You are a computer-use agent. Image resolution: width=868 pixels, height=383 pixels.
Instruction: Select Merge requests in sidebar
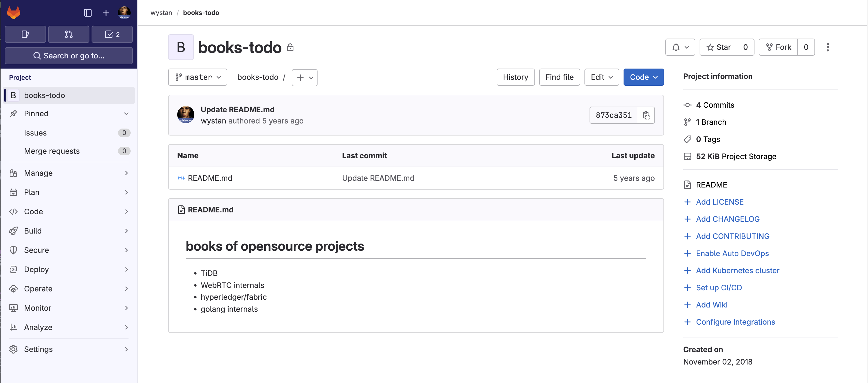(x=51, y=151)
